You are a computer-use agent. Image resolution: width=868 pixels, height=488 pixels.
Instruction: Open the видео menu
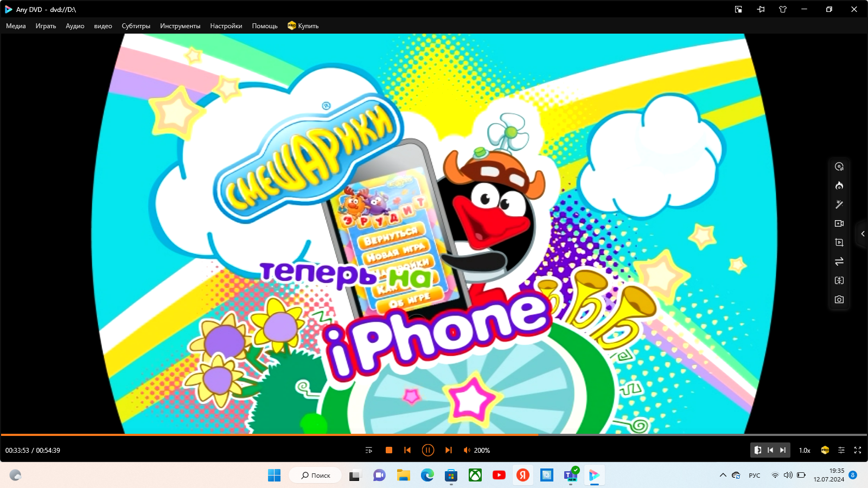pyautogui.click(x=103, y=26)
